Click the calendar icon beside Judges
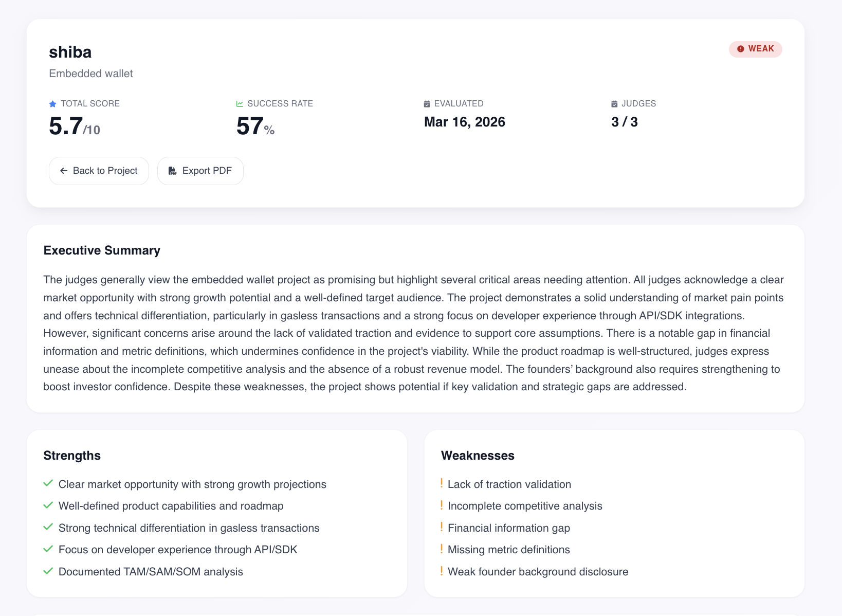 614,104
